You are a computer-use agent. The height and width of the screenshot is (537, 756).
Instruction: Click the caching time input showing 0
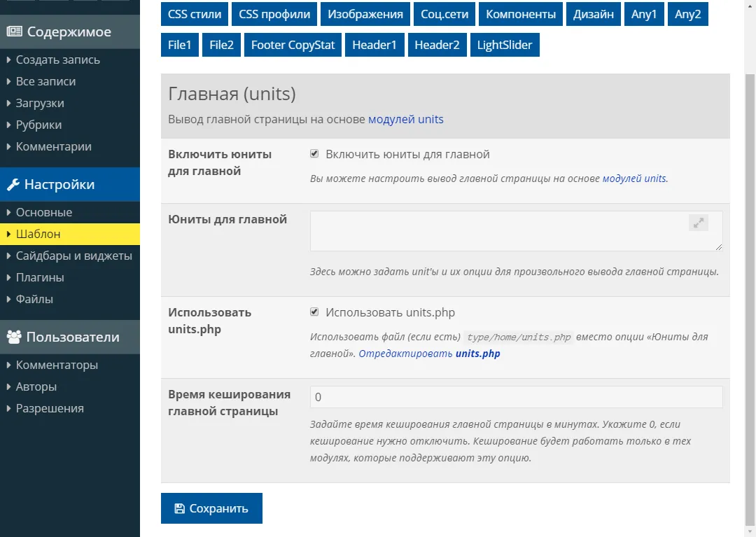[516, 396]
